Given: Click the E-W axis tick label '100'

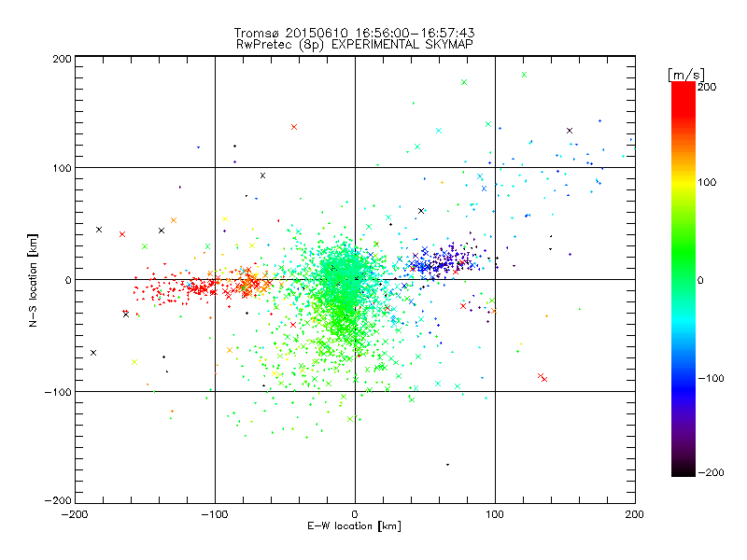Looking at the screenshot, I should point(495,514).
